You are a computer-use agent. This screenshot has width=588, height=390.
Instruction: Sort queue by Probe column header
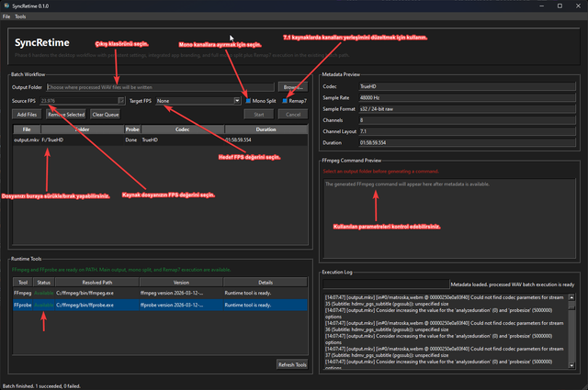pos(132,129)
